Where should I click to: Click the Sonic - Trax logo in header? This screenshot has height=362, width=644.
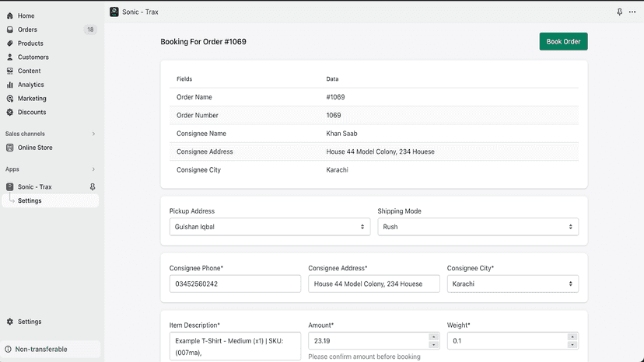click(x=114, y=12)
